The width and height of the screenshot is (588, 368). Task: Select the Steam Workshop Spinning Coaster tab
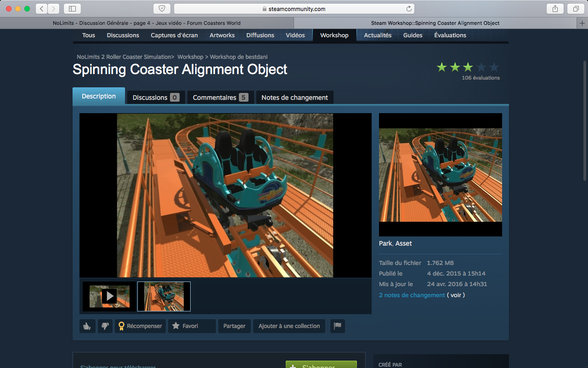pyautogui.click(x=435, y=23)
